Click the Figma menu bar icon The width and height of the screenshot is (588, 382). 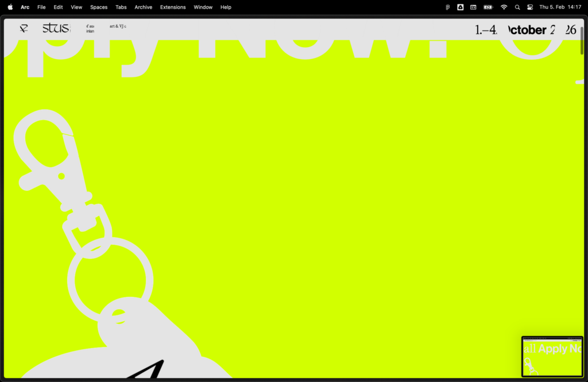(447, 7)
